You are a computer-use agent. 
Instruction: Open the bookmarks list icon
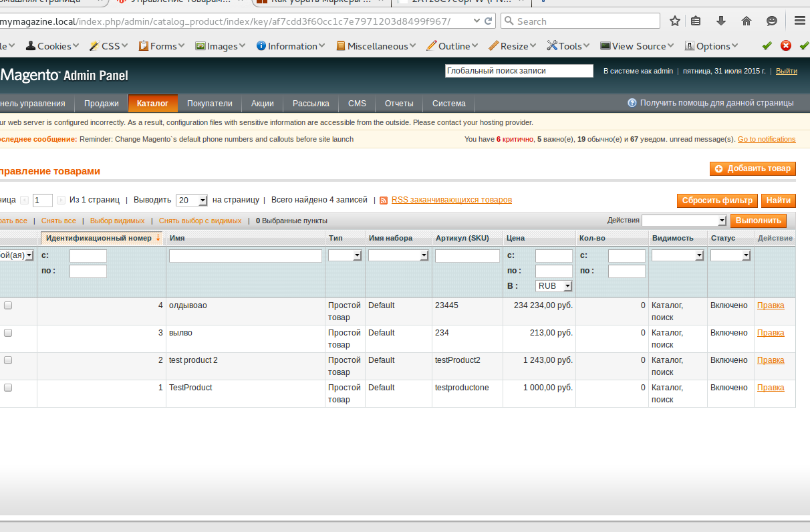tap(696, 21)
